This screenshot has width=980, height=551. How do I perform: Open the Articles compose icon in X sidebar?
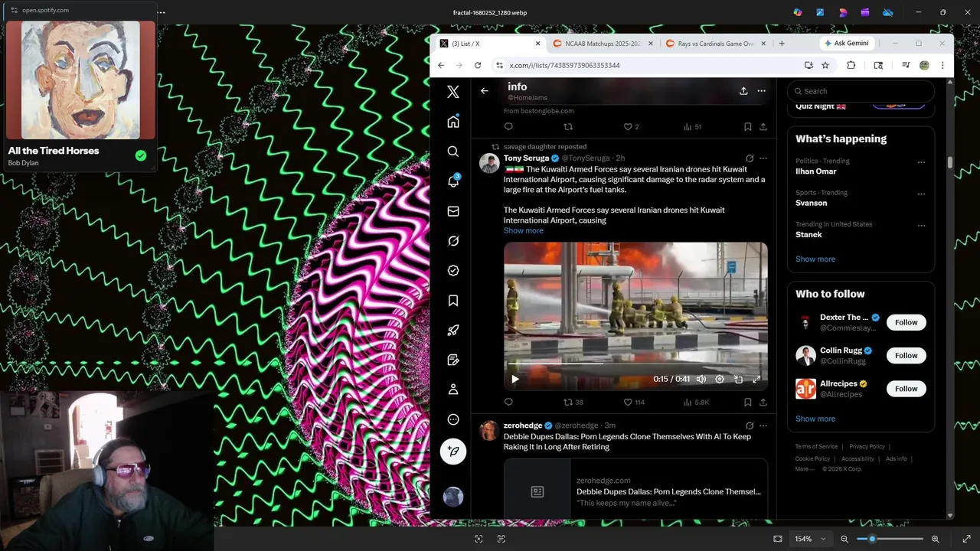click(x=453, y=360)
